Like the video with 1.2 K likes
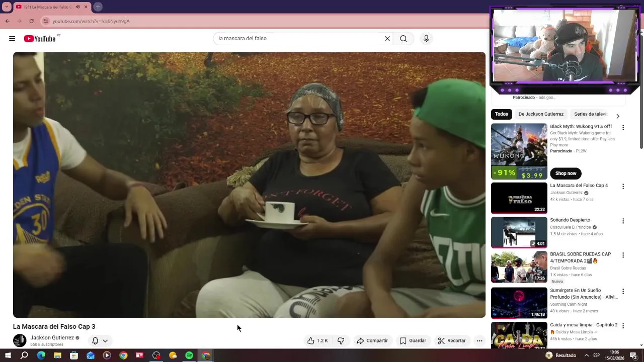644x362 pixels. 317,341
